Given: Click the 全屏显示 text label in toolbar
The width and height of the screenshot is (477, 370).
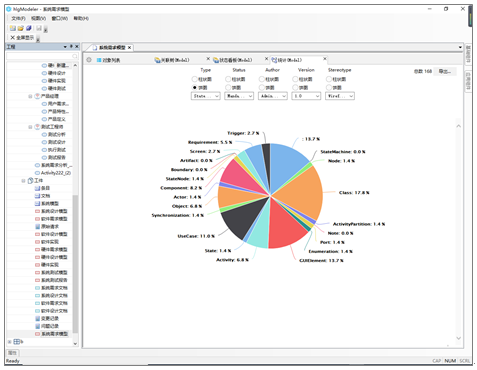Looking at the screenshot, I should click(x=25, y=38).
